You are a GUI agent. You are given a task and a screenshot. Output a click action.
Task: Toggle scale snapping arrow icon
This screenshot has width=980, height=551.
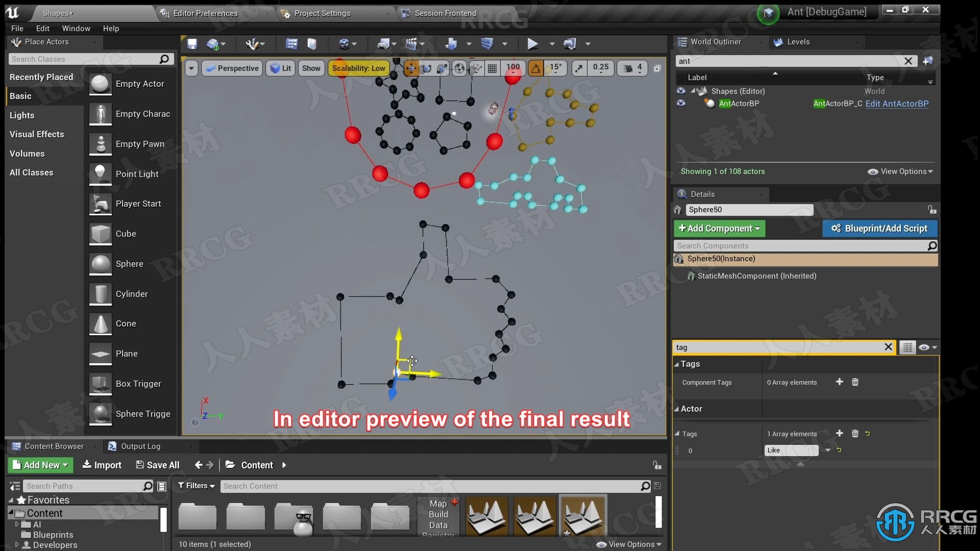(x=579, y=68)
